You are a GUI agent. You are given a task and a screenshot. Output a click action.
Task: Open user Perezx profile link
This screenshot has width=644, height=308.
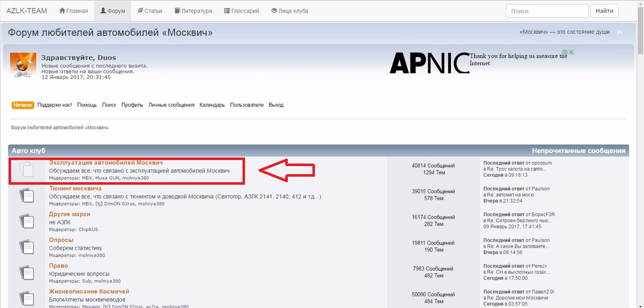tap(540, 266)
